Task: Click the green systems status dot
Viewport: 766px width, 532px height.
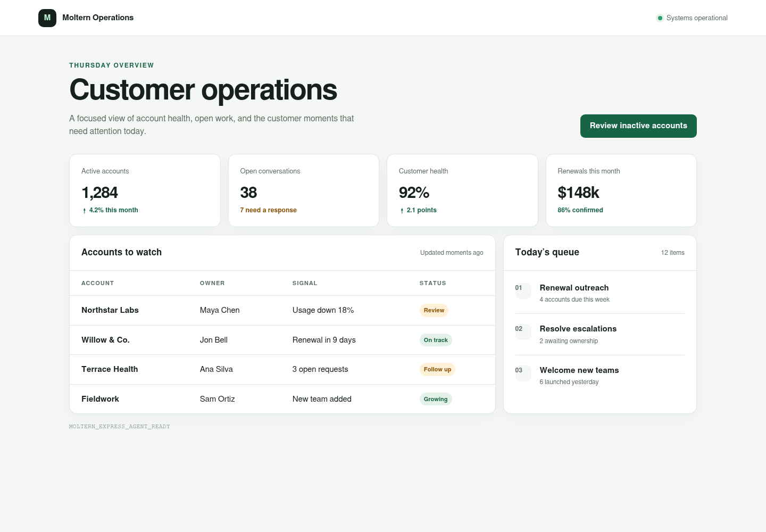Action: tap(660, 18)
